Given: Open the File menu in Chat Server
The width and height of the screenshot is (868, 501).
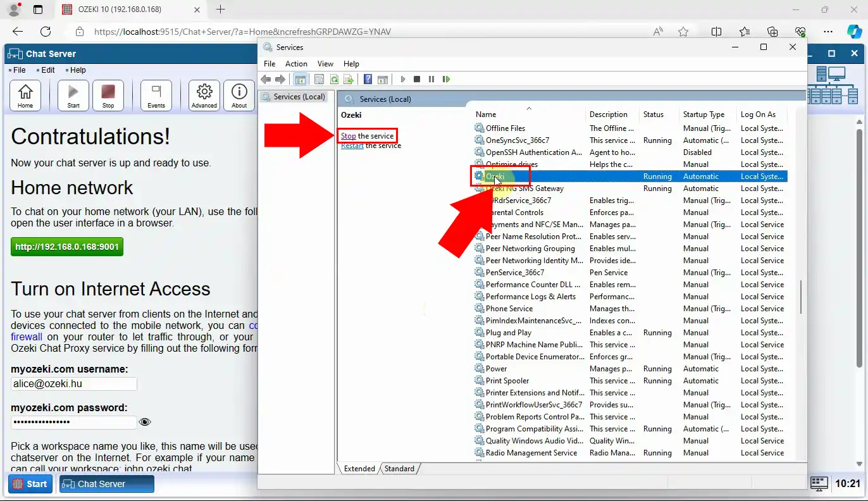Looking at the screenshot, I should [20, 70].
